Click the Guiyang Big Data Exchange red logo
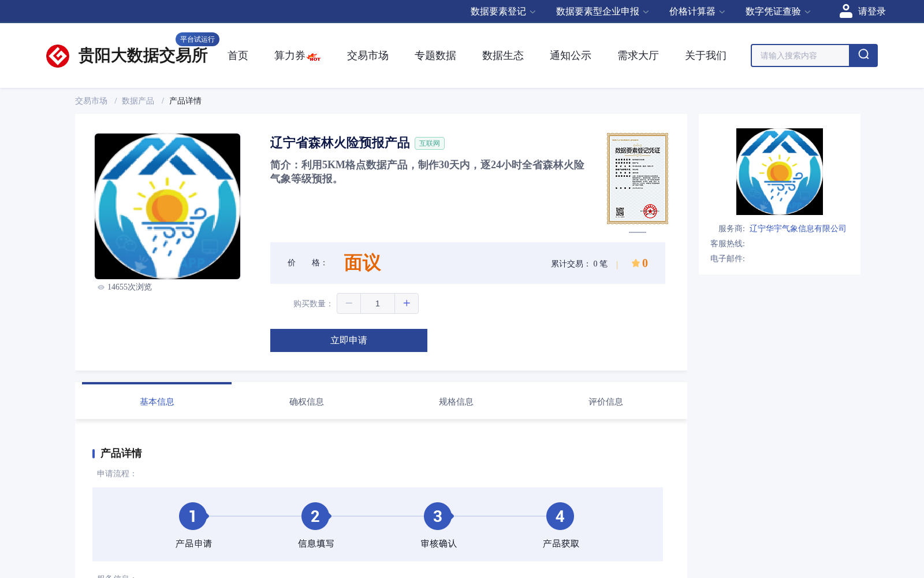This screenshot has height=578, width=924. 58,56
